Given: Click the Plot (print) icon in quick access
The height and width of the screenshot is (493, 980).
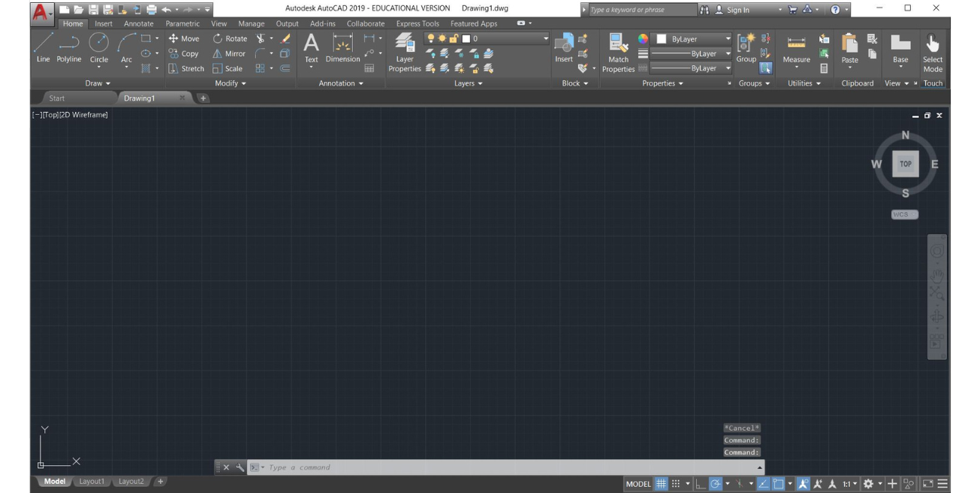Looking at the screenshot, I should [152, 9].
